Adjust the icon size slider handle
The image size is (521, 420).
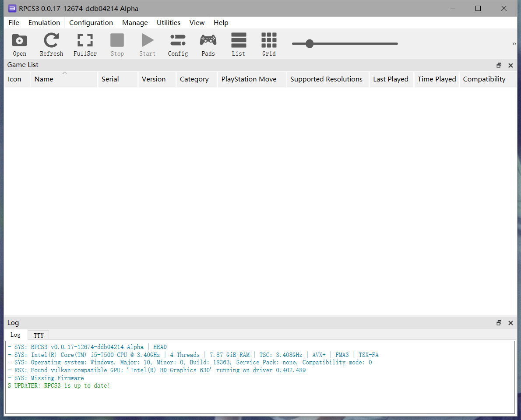[x=310, y=43]
